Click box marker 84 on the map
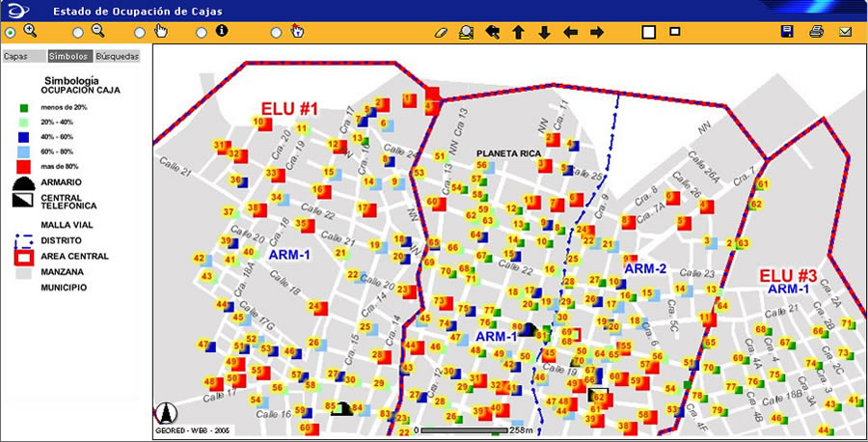 [358, 408]
